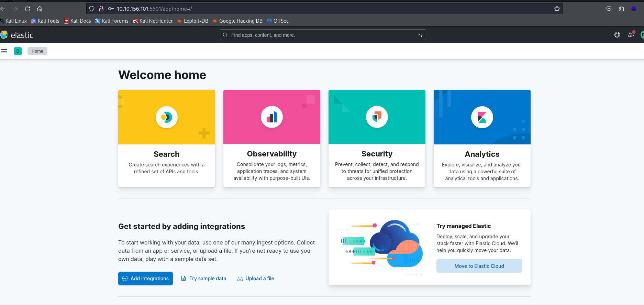Open the Help menu lifebuoy icon
Screen dimensions: 644x305
point(617,35)
